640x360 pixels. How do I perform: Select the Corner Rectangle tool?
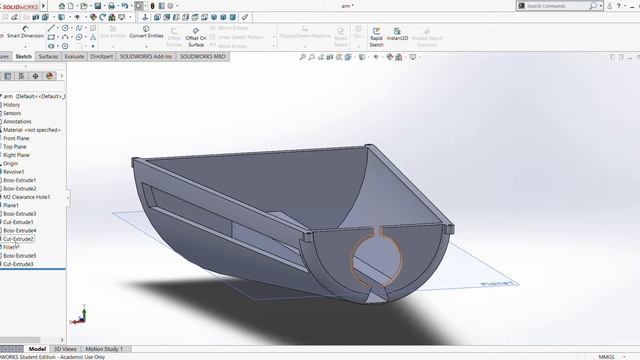tap(51, 37)
